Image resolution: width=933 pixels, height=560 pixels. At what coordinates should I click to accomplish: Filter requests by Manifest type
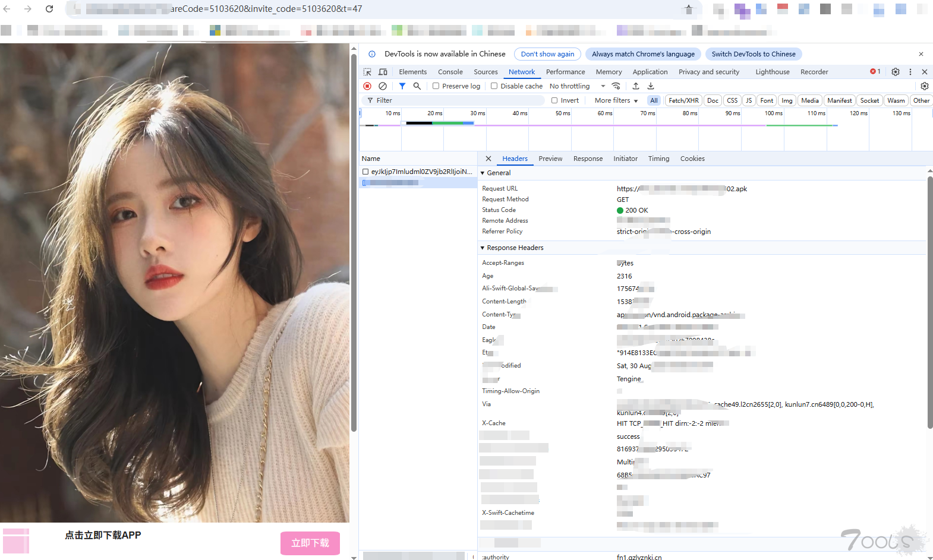point(839,100)
